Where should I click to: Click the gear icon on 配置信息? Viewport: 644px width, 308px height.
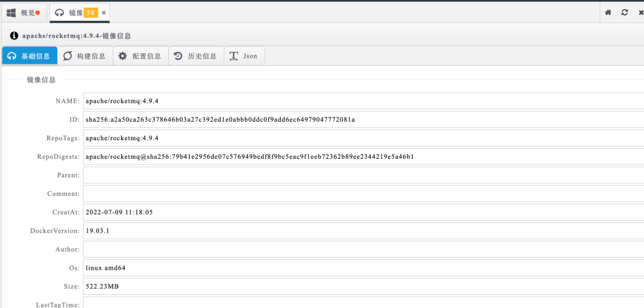coord(122,56)
